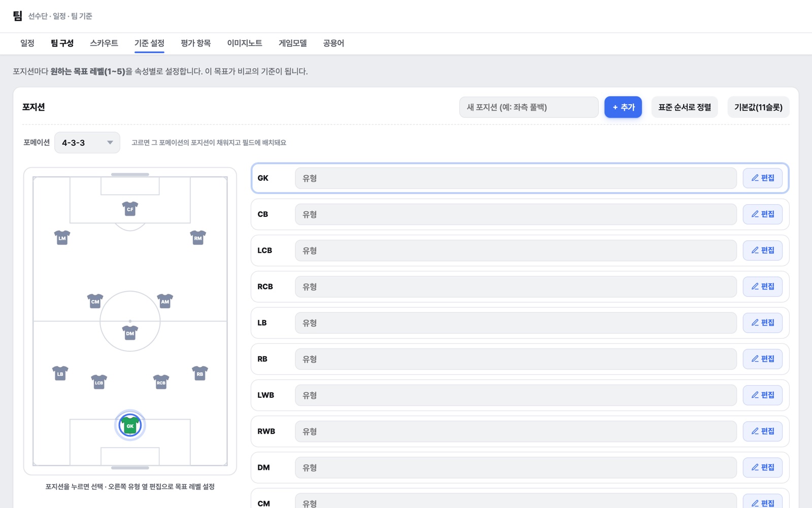Switch to the 팀 구성 tab
Viewport: 812px width, 508px height.
click(62, 43)
